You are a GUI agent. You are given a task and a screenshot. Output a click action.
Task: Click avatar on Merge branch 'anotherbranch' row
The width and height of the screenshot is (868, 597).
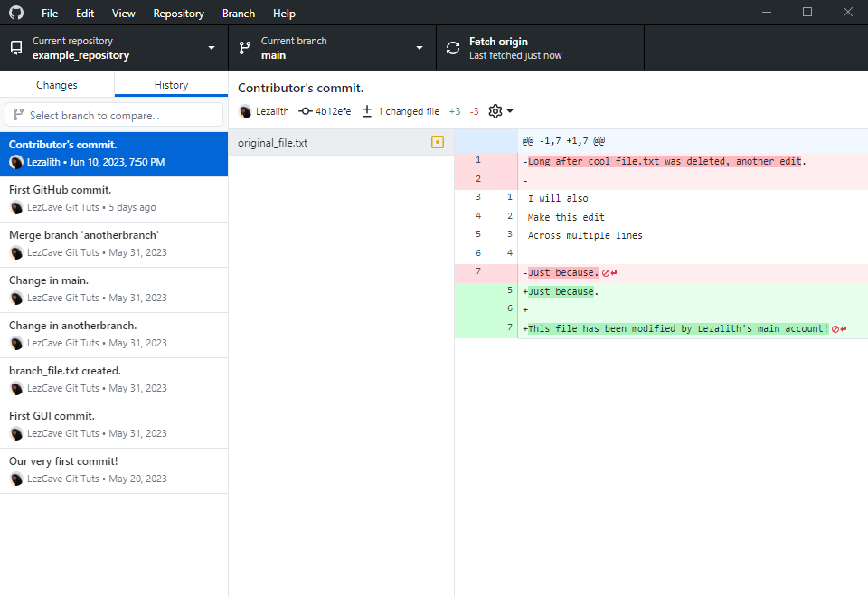tap(16, 252)
